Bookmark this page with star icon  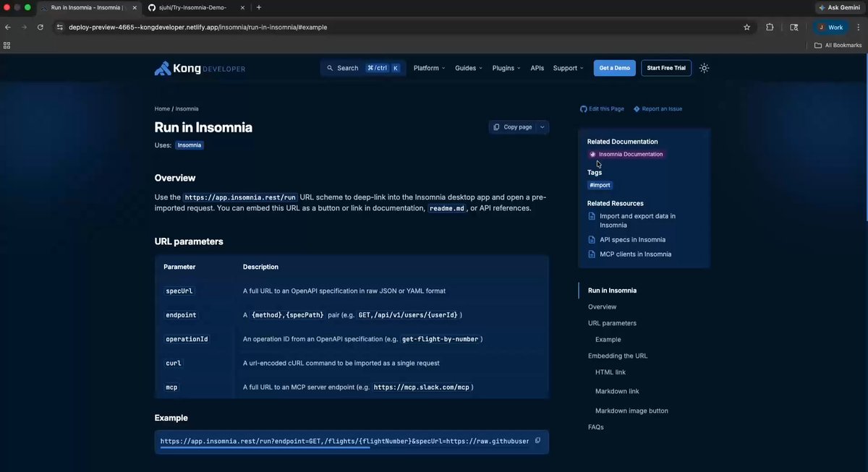(746, 27)
